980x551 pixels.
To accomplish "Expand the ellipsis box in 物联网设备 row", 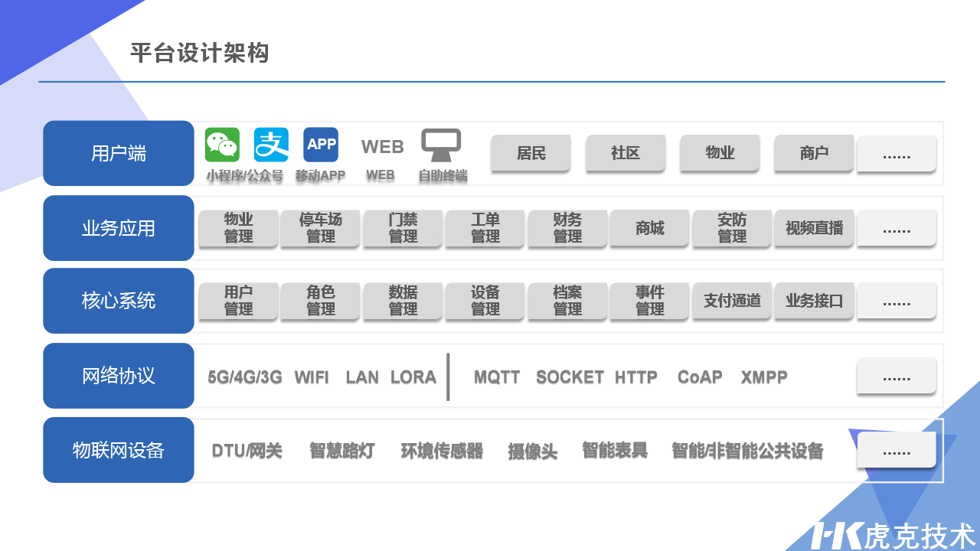I will [x=897, y=450].
